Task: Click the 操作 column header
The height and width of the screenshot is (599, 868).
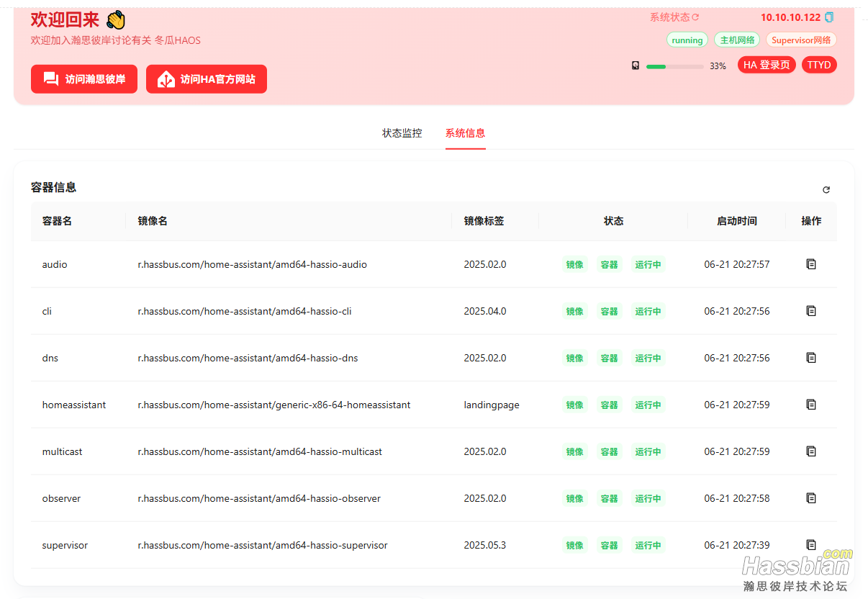Action: click(811, 221)
